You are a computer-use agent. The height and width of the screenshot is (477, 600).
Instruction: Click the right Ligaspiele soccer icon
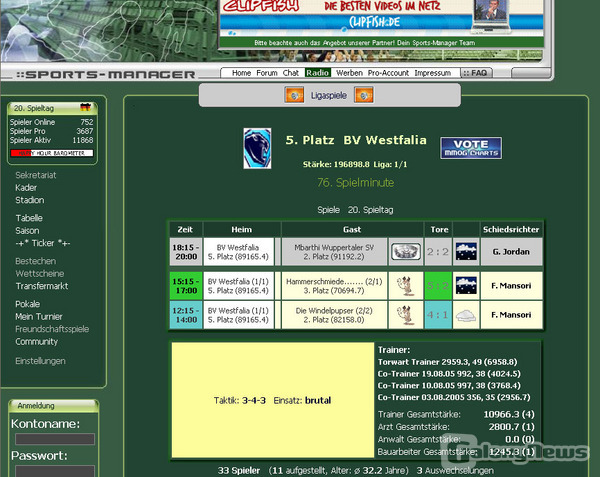point(364,95)
